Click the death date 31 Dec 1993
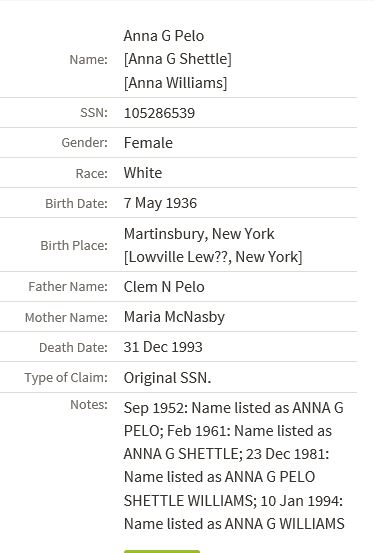The width and height of the screenshot is (374, 553). coord(163,347)
